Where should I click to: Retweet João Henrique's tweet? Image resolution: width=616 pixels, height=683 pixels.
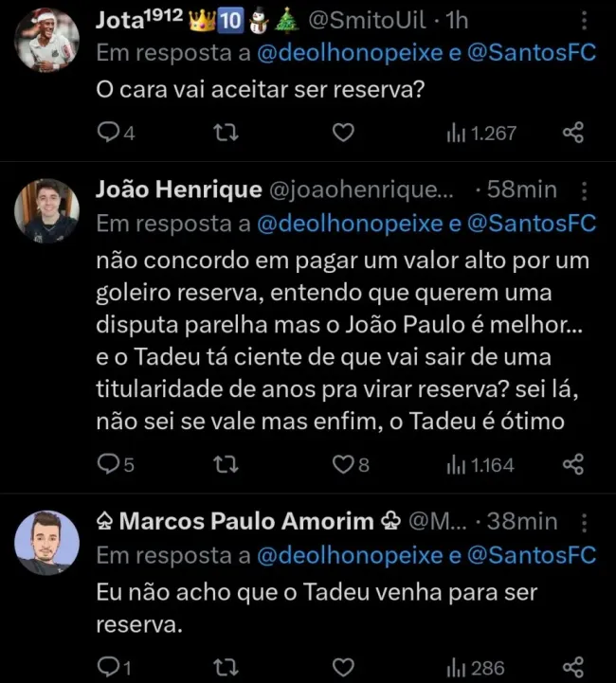(x=226, y=464)
